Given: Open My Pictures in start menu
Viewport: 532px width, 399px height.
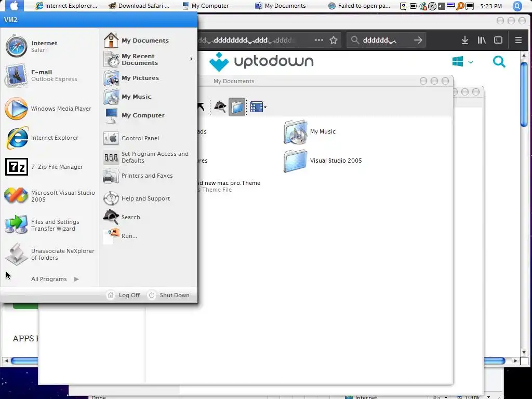Looking at the screenshot, I should pos(148,78).
